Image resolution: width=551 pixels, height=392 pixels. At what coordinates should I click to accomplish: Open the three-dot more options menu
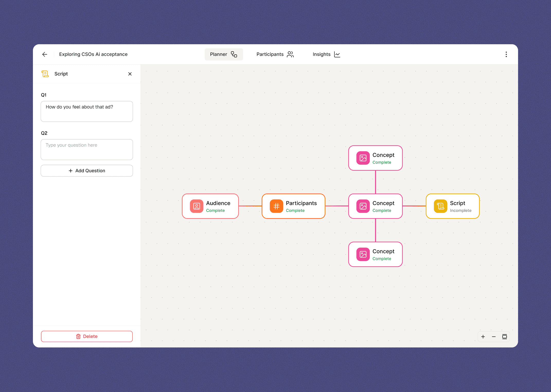[506, 54]
